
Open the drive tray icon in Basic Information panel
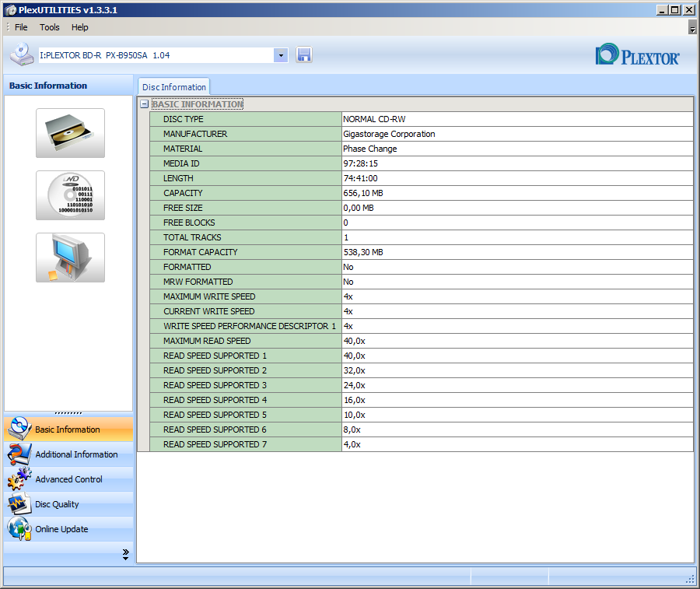[x=71, y=133]
